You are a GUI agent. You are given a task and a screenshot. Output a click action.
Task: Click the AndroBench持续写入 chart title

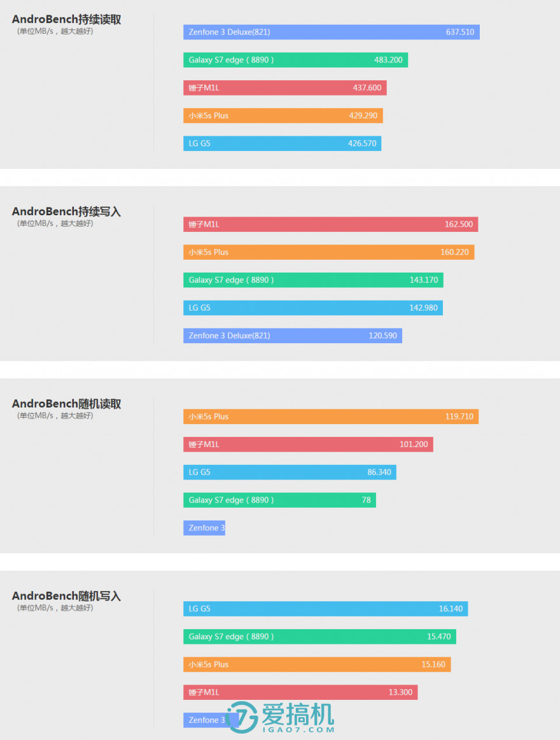pos(66,212)
